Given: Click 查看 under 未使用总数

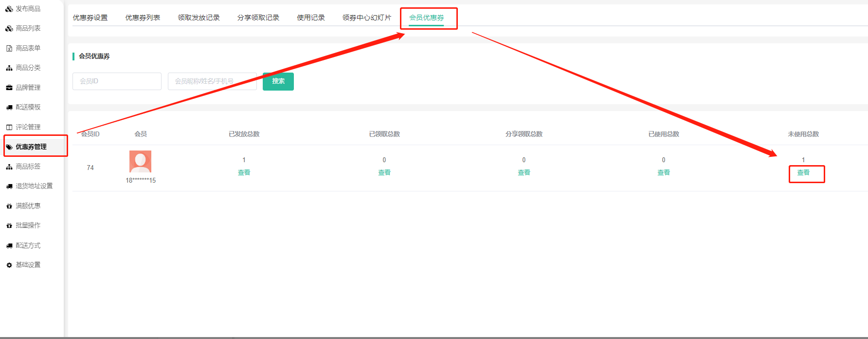Looking at the screenshot, I should click(803, 172).
